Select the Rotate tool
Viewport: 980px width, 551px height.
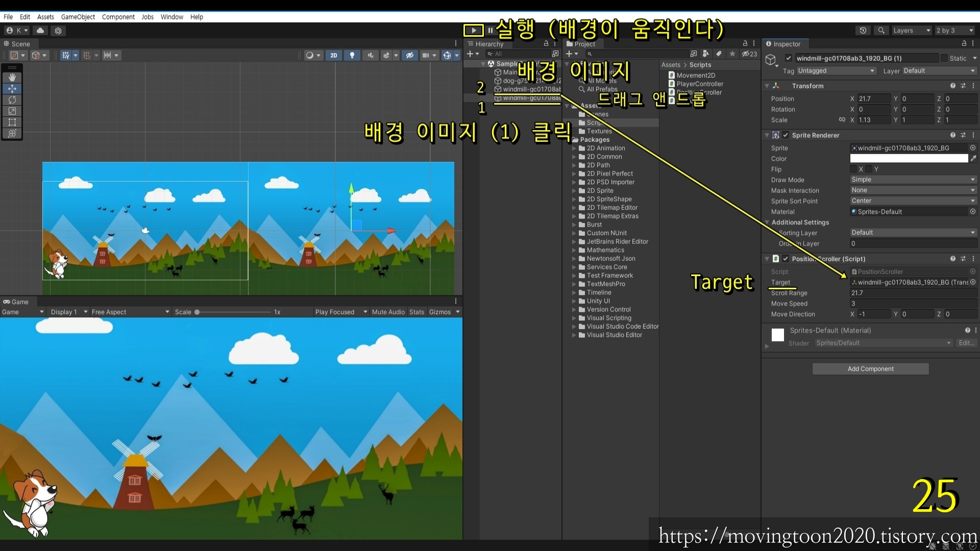click(x=12, y=100)
